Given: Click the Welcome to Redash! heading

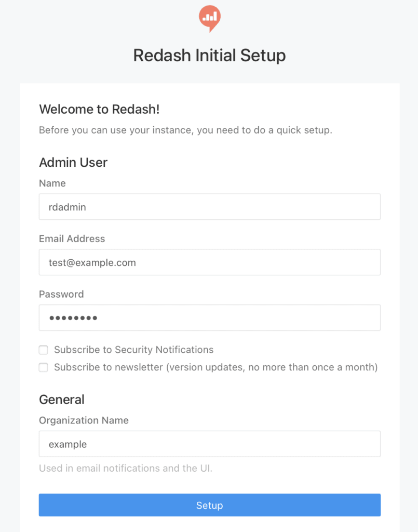Looking at the screenshot, I should point(100,109).
